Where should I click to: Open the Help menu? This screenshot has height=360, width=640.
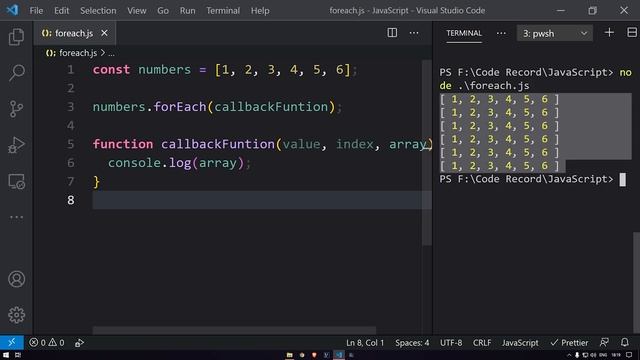(260, 11)
